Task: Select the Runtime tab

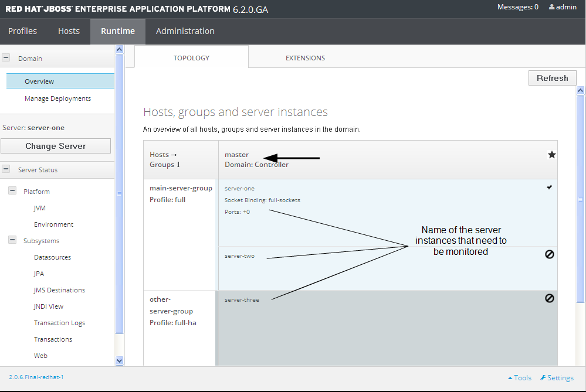Action: [118, 31]
